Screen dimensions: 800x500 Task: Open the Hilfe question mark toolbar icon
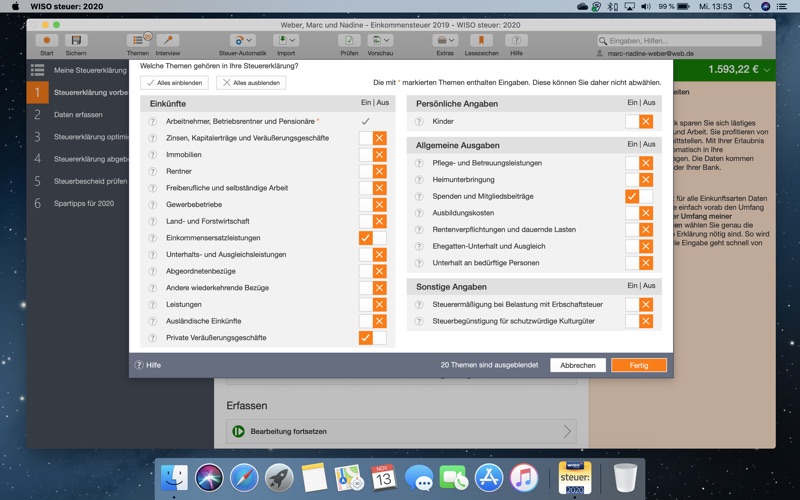[x=516, y=40]
